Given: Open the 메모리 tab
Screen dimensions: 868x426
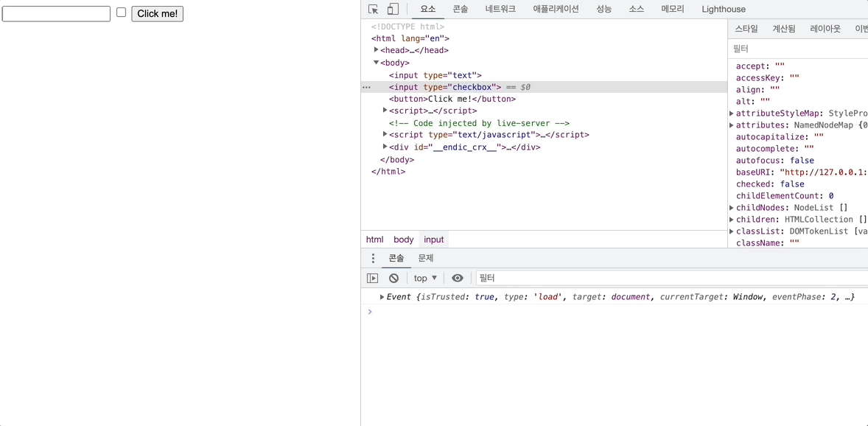Looking at the screenshot, I should click(x=673, y=9).
